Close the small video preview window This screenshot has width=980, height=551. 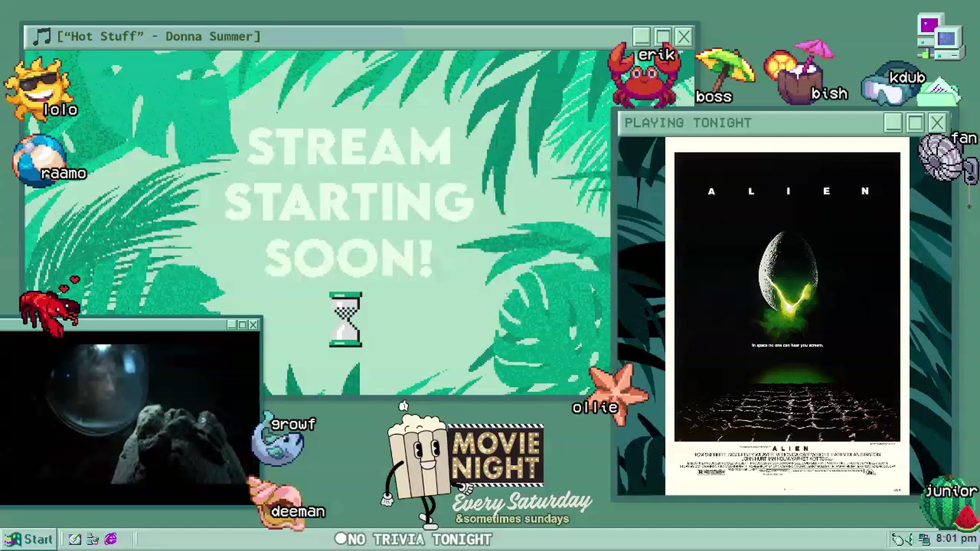click(253, 324)
